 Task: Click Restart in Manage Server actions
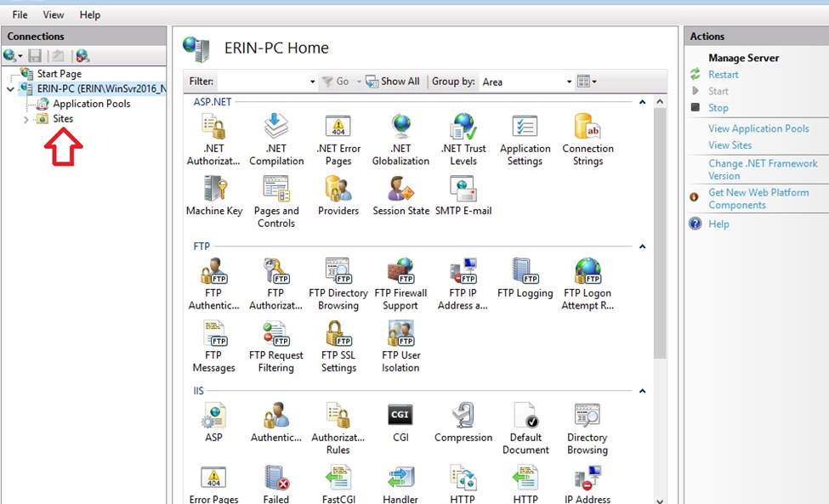724,75
